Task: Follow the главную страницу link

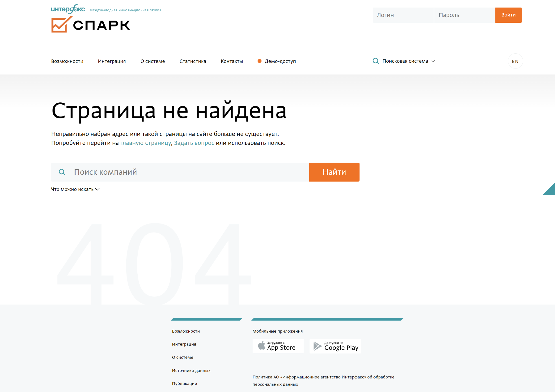Action: pos(146,143)
